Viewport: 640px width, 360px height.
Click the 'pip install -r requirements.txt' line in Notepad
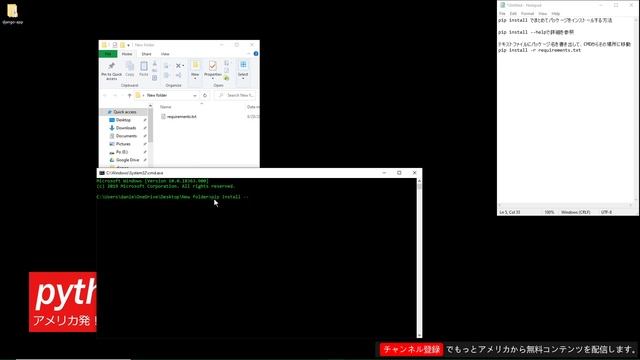pos(539,50)
